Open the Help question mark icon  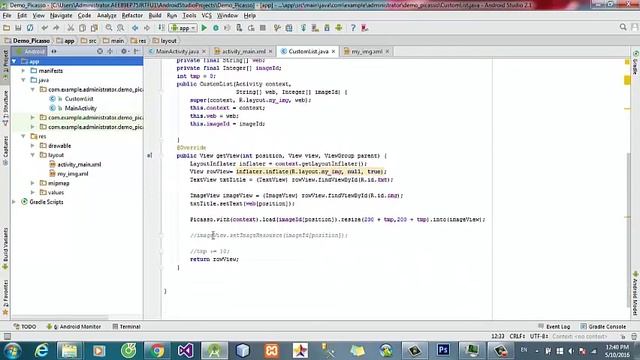click(x=353, y=28)
